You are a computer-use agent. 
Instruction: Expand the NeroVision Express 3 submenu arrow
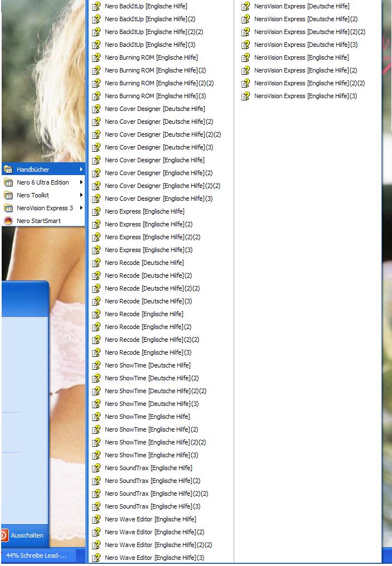click(x=81, y=208)
